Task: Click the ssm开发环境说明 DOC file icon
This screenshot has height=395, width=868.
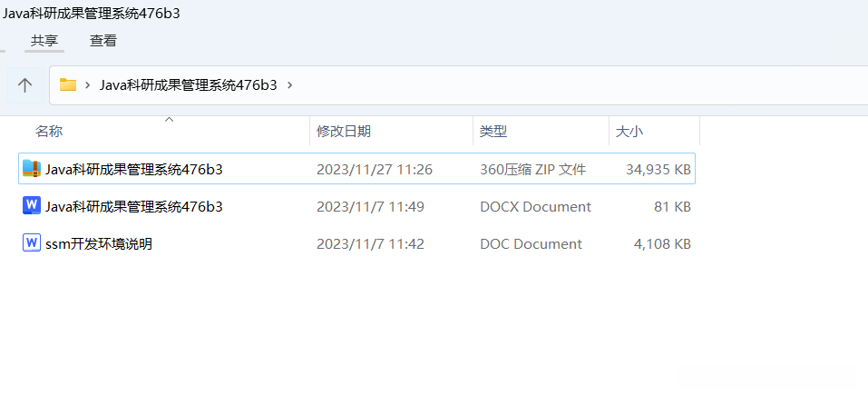Action: 32,243
